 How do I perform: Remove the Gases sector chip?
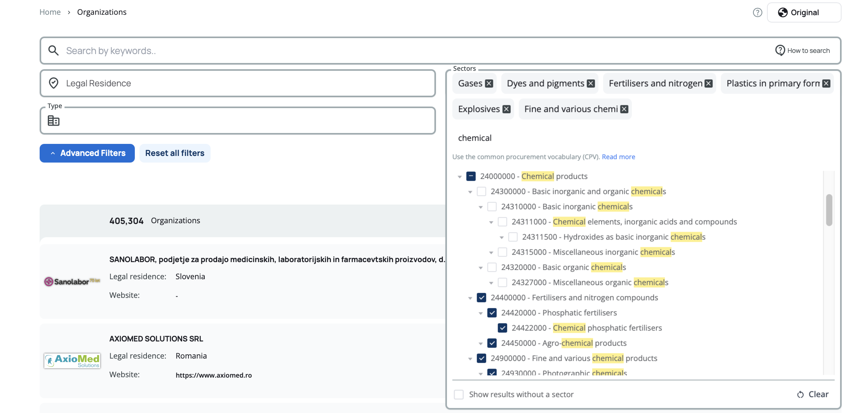coord(489,84)
